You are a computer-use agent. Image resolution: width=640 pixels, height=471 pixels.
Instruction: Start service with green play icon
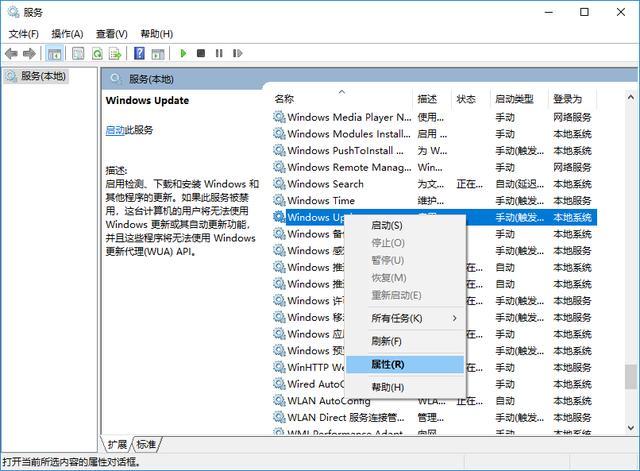[183, 53]
